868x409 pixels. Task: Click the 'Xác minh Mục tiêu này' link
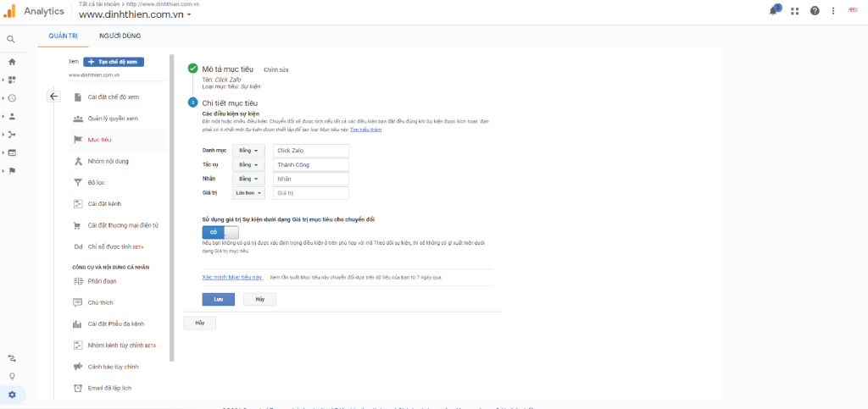(232, 277)
